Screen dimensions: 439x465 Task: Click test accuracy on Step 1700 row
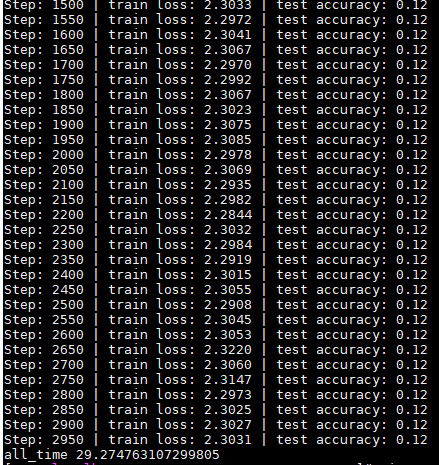point(352,65)
